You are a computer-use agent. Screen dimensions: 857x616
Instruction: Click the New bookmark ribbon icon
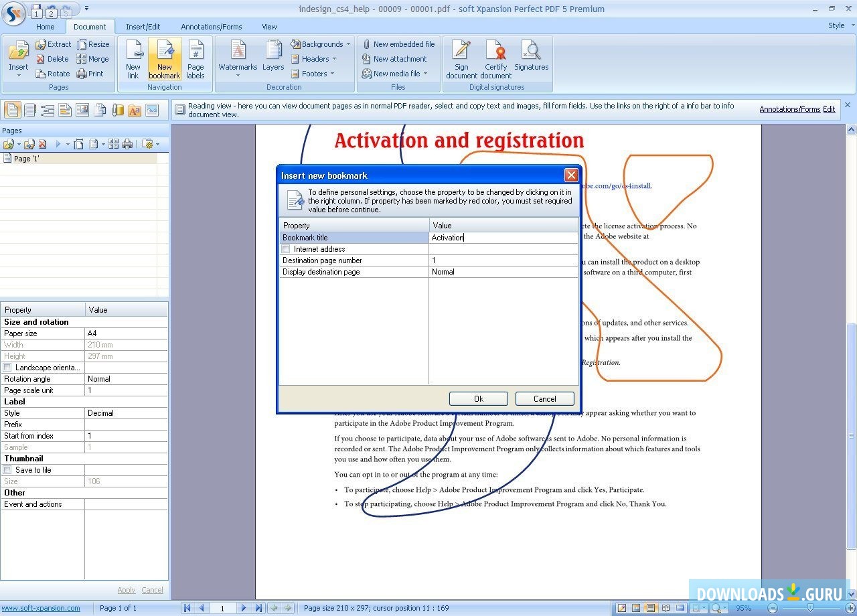[x=165, y=59]
